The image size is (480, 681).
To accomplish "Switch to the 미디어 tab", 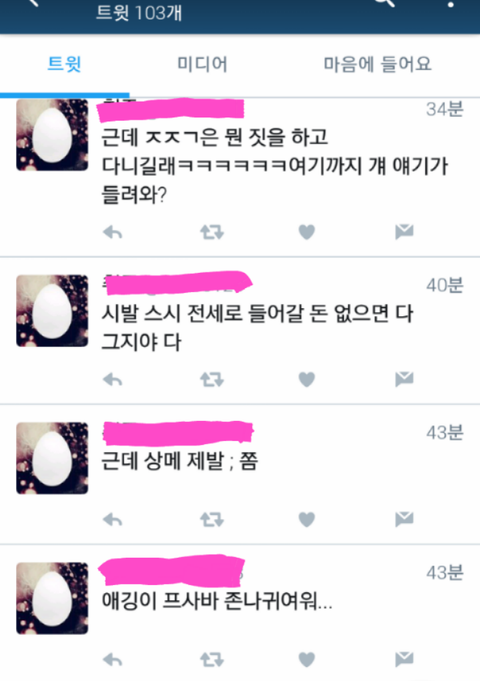I will (202, 64).
